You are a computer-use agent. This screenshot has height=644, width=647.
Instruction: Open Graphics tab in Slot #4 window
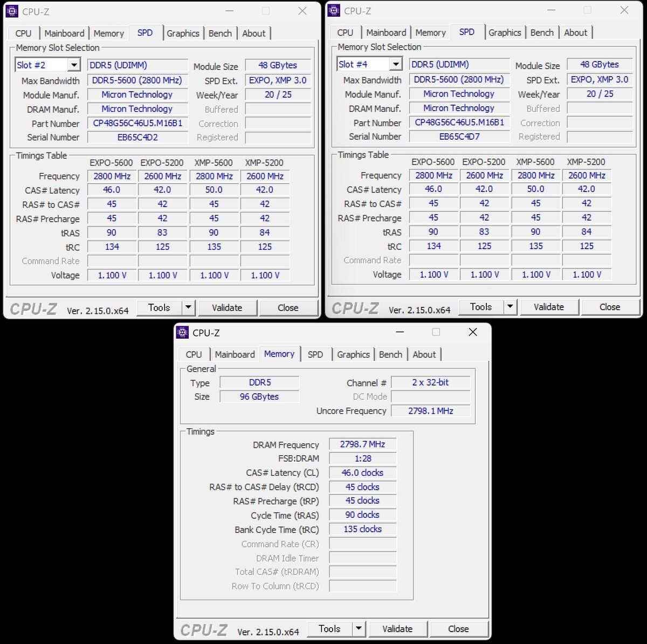click(505, 33)
